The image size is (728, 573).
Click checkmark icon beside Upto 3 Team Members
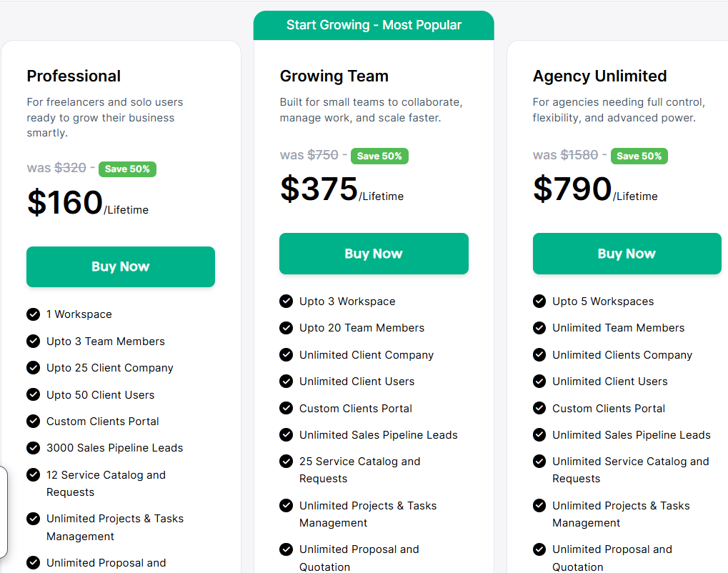[33, 341]
